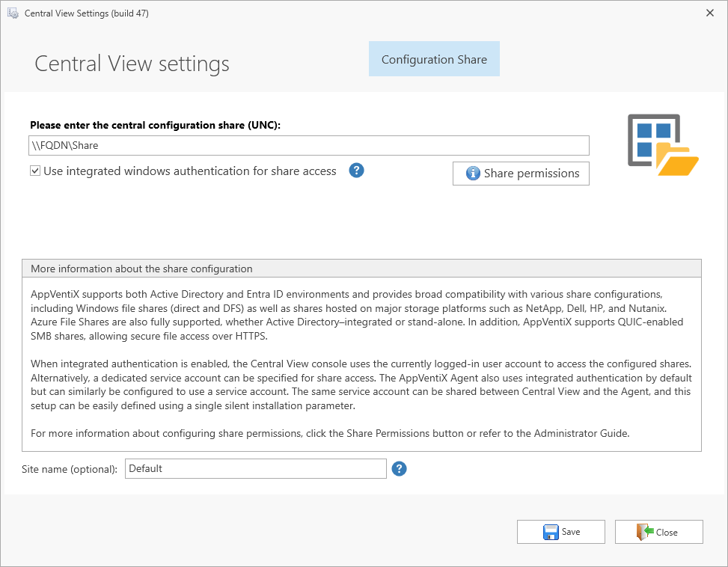Screen dimensions: 728x567
Task: Click the help icon beside integrated authentication
Action: pos(356,171)
